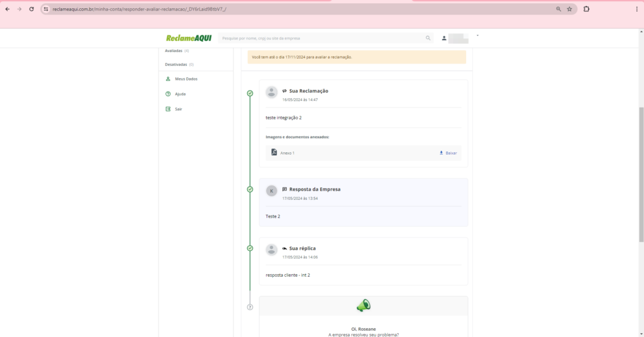644x337 pixels.
Task: Focus the company search input field
Action: [x=321, y=38]
